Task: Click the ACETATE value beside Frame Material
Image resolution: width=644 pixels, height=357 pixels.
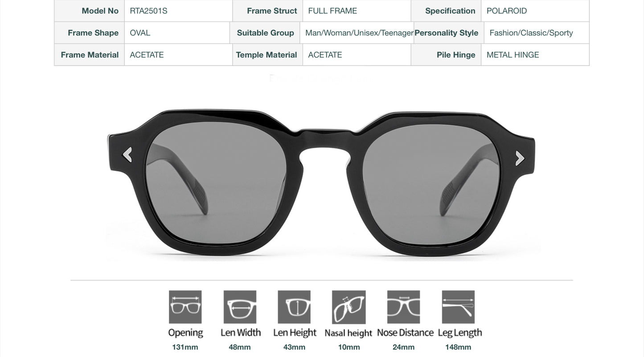Action: click(x=147, y=55)
